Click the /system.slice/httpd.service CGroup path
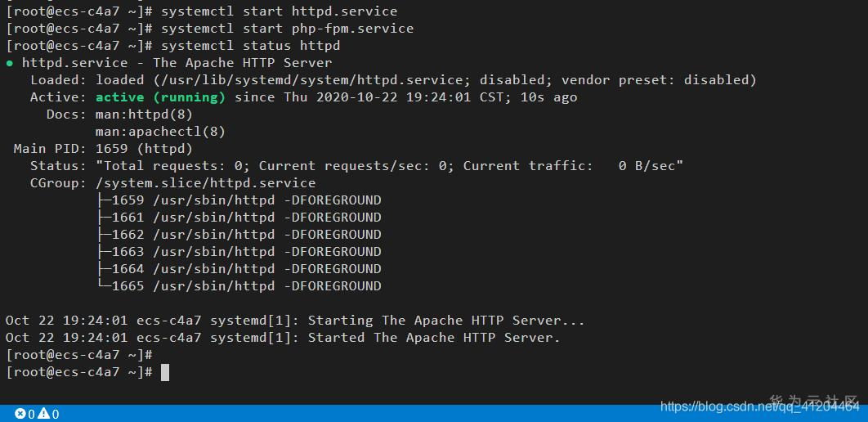 (205, 183)
